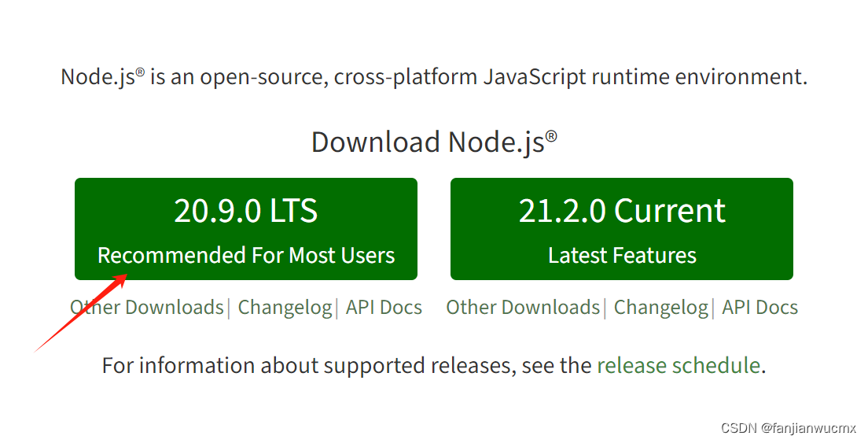Open API Docs under the Current button
Screen dimensions: 868x443
point(760,308)
